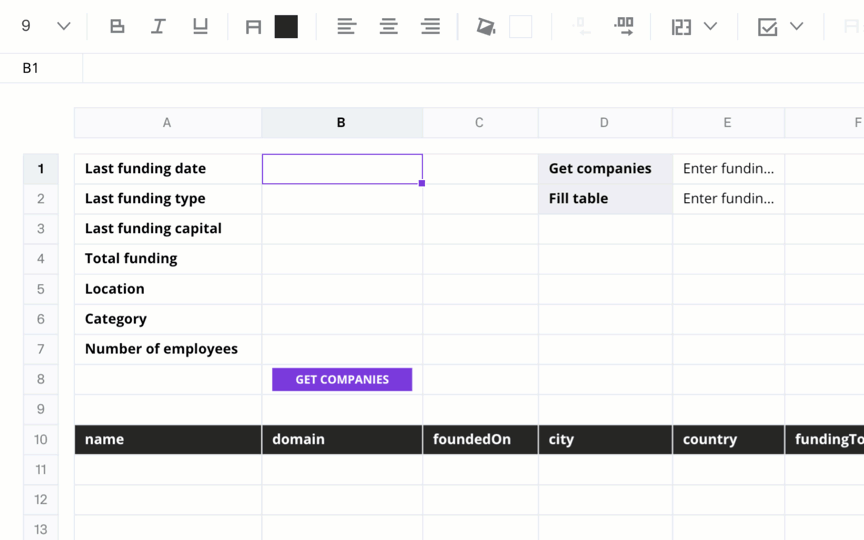
Task: Click the number format icon
Action: (x=681, y=27)
